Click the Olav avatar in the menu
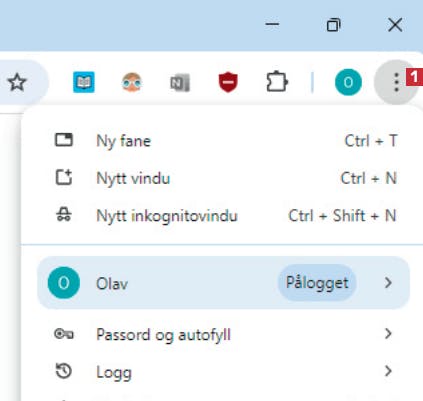Screen dimensions: 423x401 [x=64, y=283]
